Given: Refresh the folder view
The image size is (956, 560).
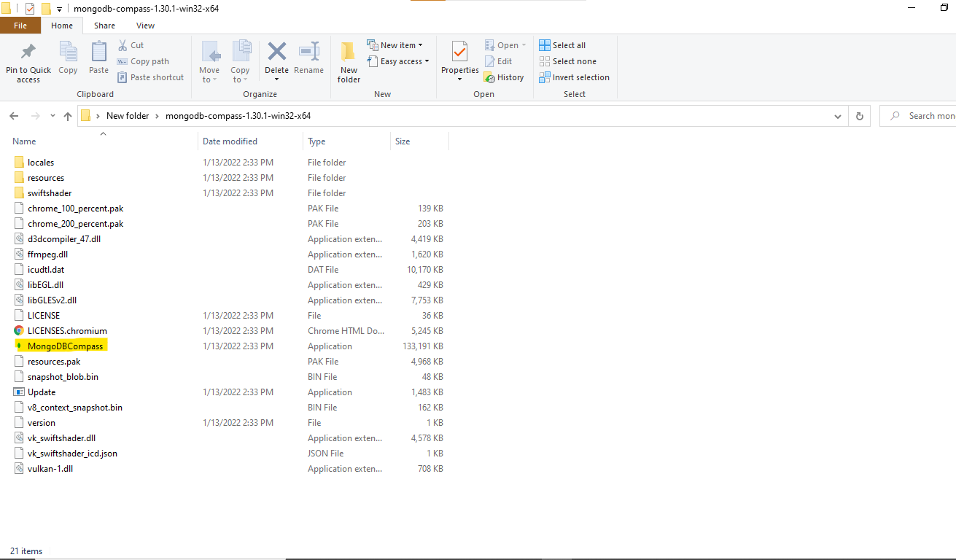Looking at the screenshot, I should 859,116.
